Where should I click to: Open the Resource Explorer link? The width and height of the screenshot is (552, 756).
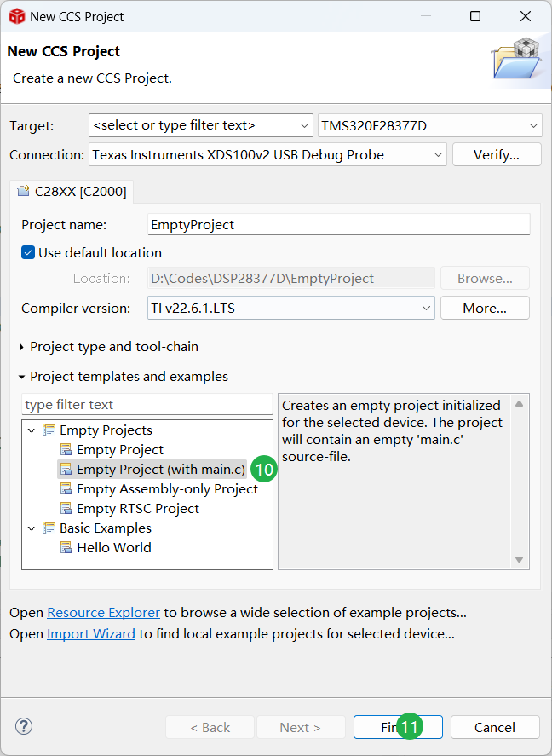103,613
